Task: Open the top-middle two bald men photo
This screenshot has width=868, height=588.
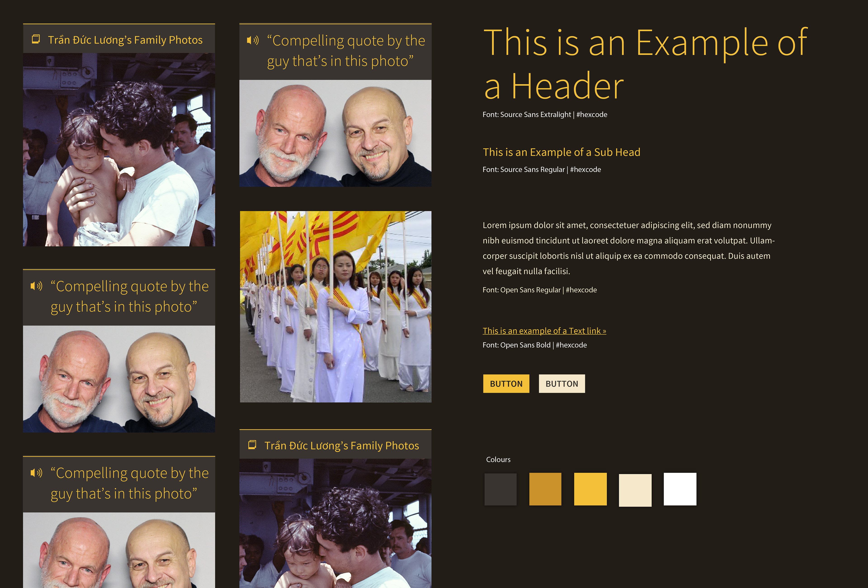Action: 335,133
